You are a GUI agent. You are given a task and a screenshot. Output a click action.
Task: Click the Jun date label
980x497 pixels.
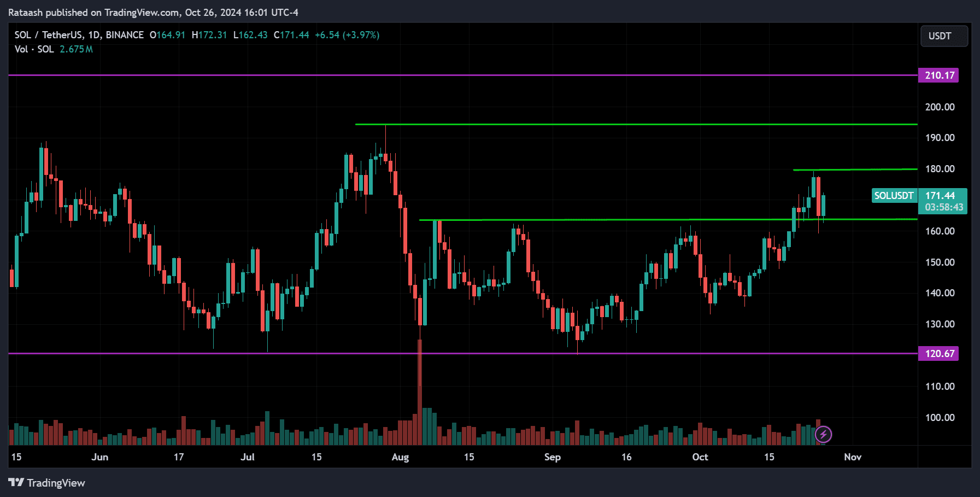click(x=100, y=457)
